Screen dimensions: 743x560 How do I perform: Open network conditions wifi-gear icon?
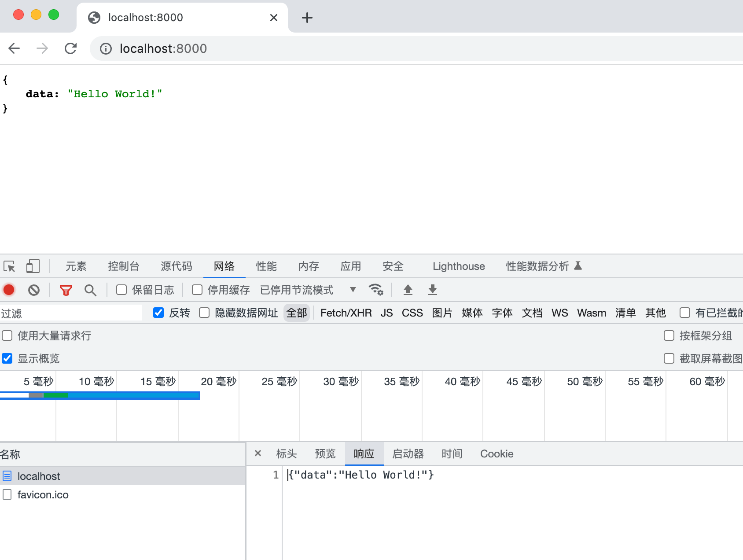point(376,289)
